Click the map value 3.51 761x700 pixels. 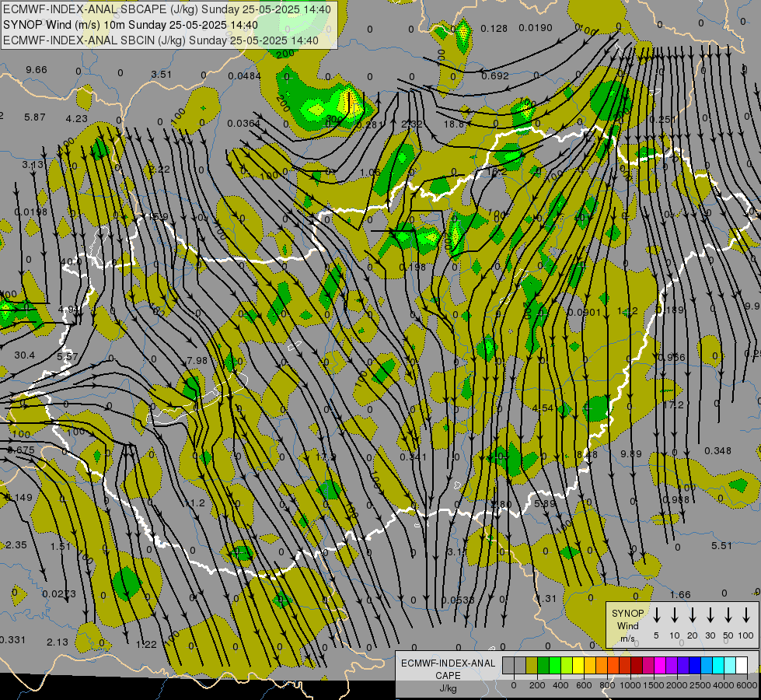tap(161, 75)
